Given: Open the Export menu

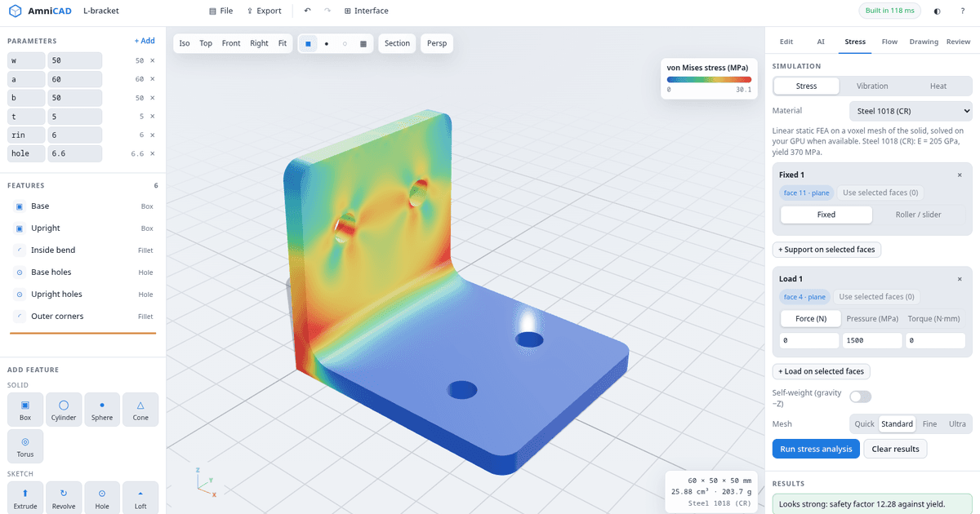Looking at the screenshot, I should click(x=263, y=11).
